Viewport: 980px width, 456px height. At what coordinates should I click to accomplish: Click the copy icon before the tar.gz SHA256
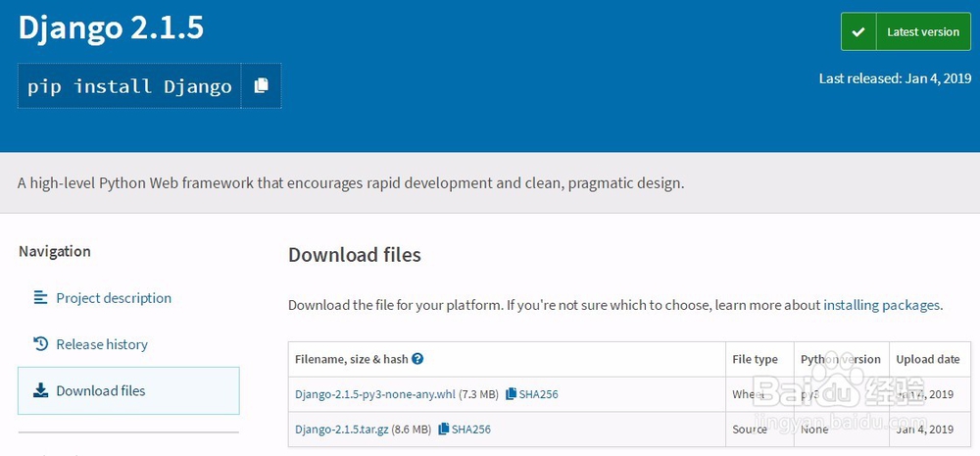coord(444,429)
